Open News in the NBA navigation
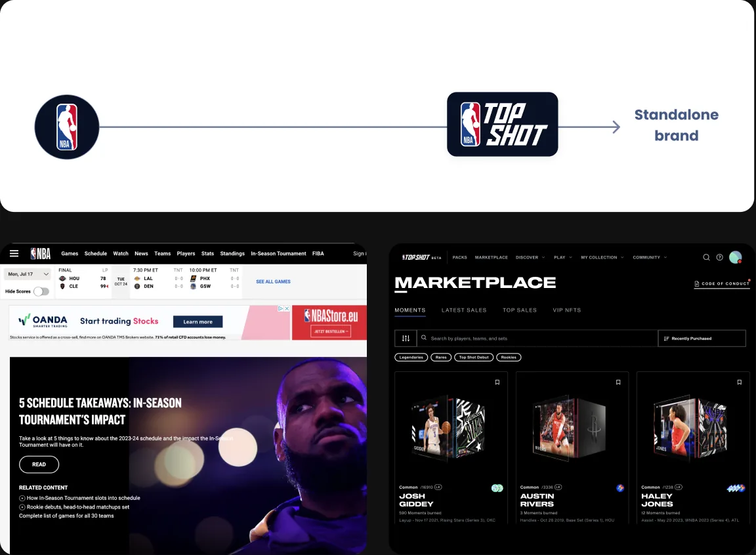756x555 pixels. coord(141,253)
